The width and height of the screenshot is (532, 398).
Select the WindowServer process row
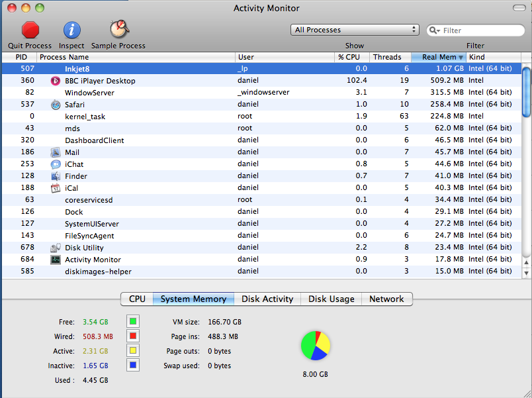tap(261, 92)
